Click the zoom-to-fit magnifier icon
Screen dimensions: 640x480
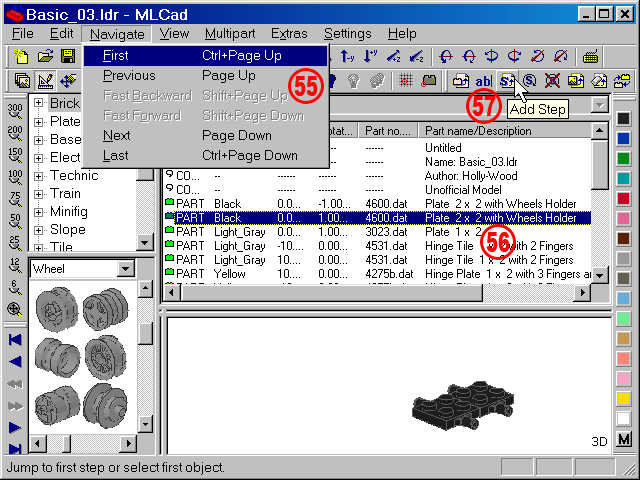tap(15, 309)
